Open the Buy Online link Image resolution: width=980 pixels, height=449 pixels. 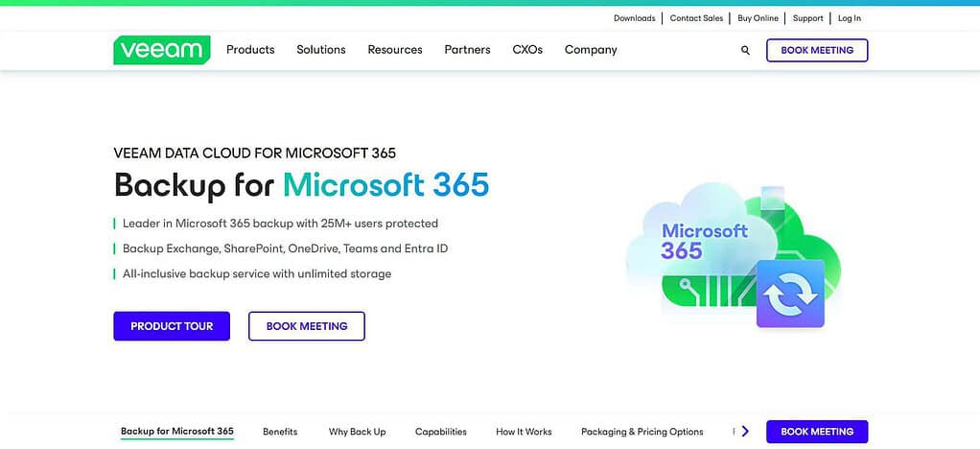758,18
